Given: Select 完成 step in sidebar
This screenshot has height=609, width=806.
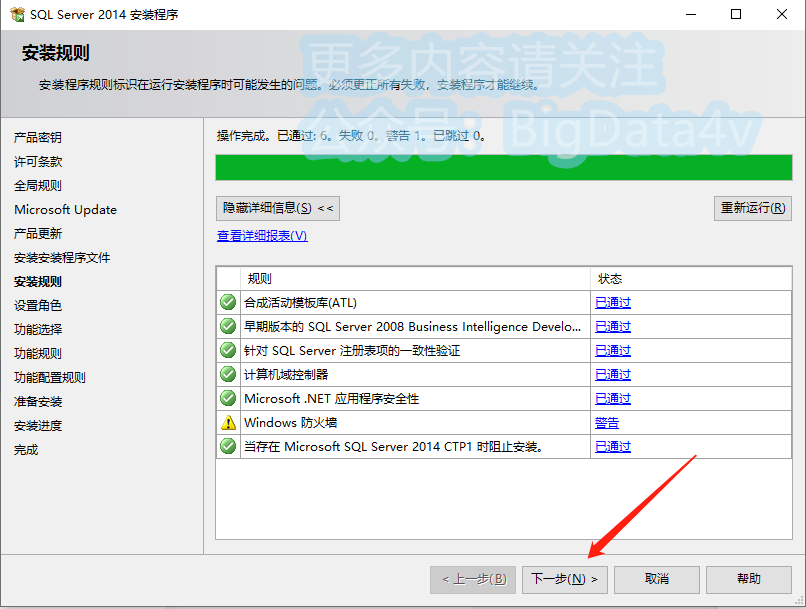Looking at the screenshot, I should click(x=26, y=450).
